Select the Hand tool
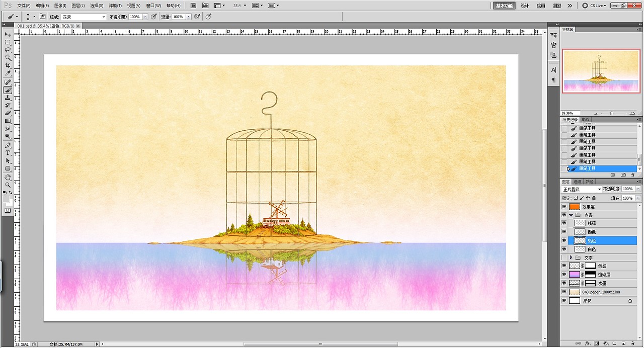Viewport: 644px width, 348px height. click(8, 177)
